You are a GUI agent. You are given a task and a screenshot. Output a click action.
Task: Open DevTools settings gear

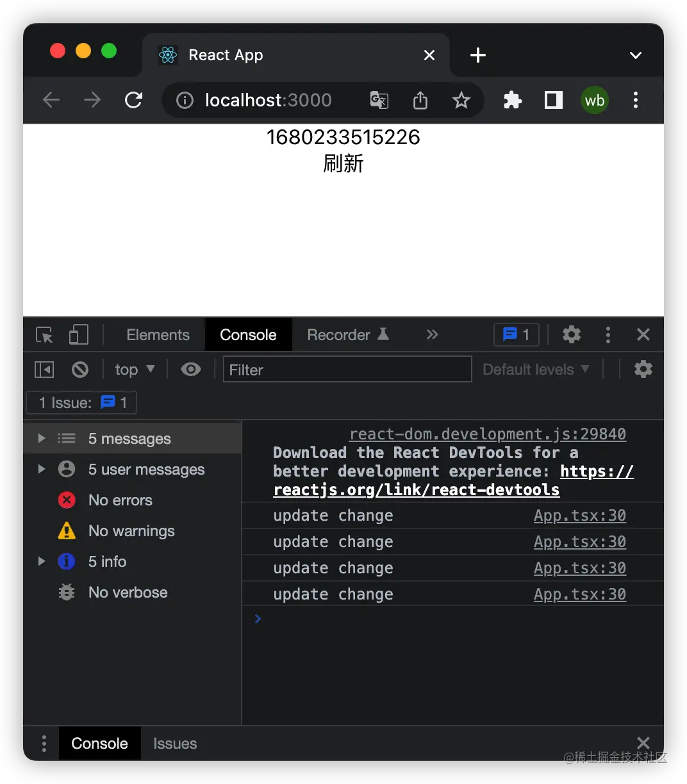tap(572, 334)
